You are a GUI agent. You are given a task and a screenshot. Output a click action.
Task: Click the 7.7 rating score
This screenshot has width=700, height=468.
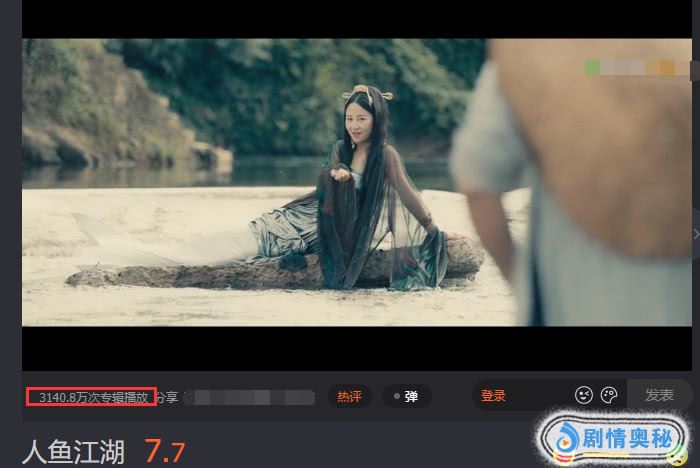pyautogui.click(x=165, y=451)
